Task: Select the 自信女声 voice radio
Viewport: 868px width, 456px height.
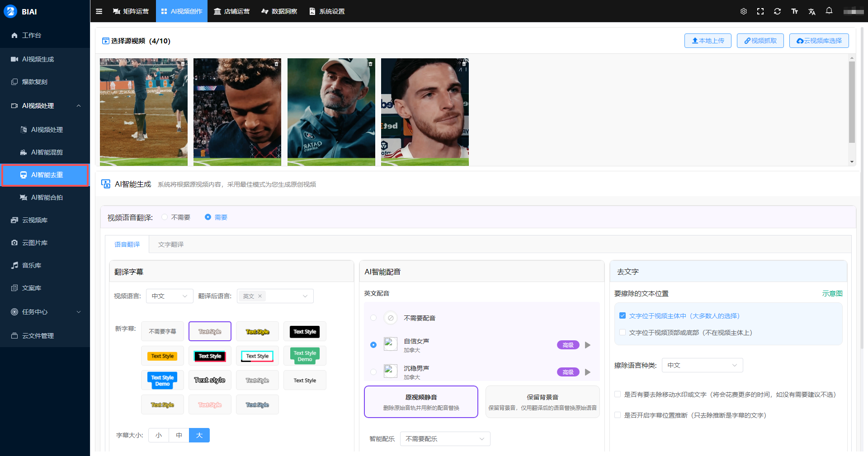Action: click(x=373, y=345)
